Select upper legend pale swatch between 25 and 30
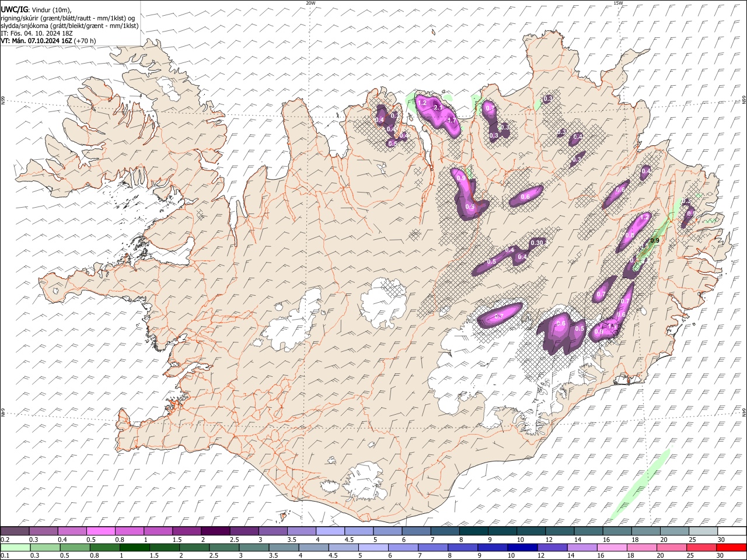The width and height of the screenshot is (747, 560). click(x=703, y=531)
